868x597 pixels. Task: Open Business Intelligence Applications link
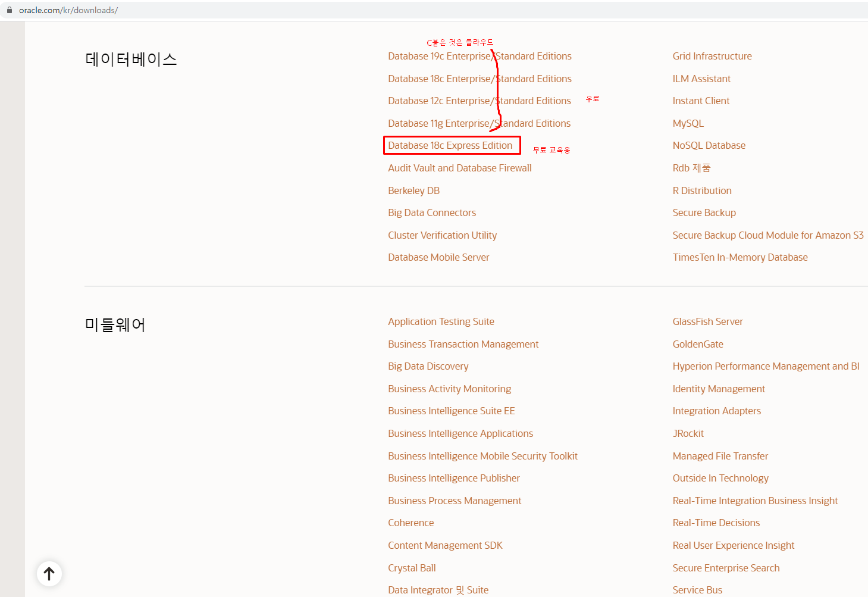460,433
